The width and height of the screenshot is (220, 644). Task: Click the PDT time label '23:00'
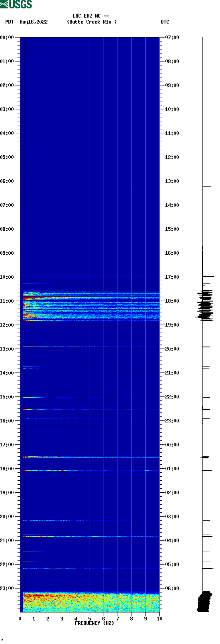7,589
